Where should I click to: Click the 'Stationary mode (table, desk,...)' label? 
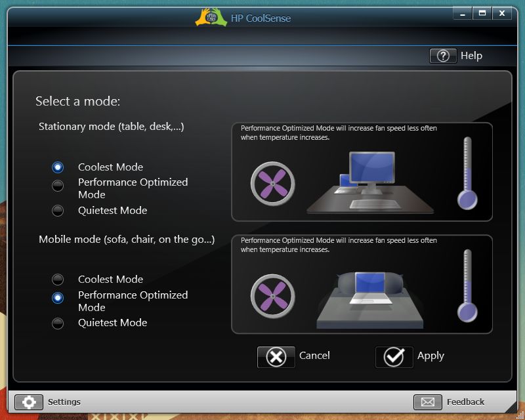pyautogui.click(x=111, y=127)
